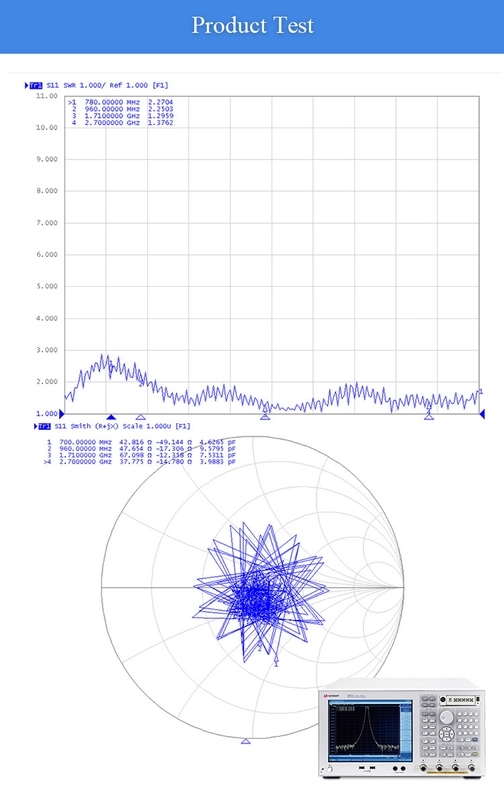Select the hollow marker 2 triangle below SWR plot
504x800 pixels.
click(x=141, y=417)
